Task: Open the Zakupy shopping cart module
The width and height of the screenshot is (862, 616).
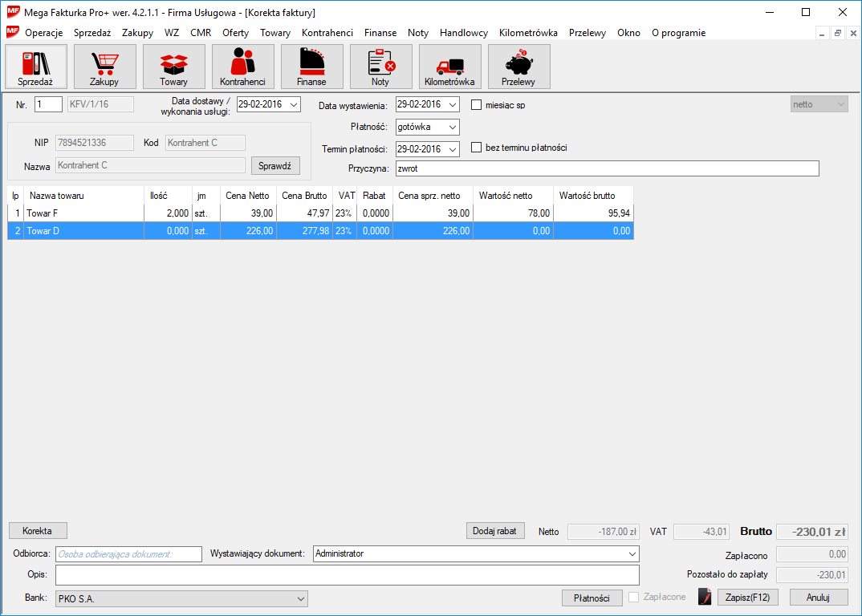Action: point(104,67)
